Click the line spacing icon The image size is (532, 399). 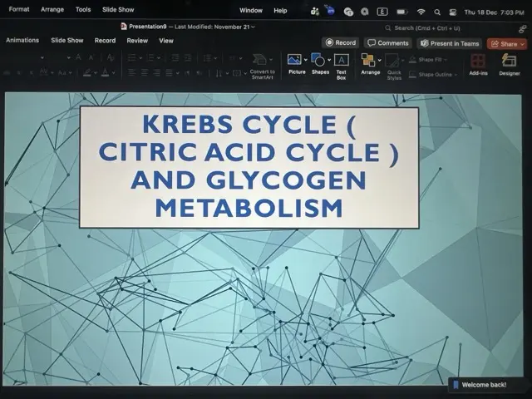coord(207,58)
